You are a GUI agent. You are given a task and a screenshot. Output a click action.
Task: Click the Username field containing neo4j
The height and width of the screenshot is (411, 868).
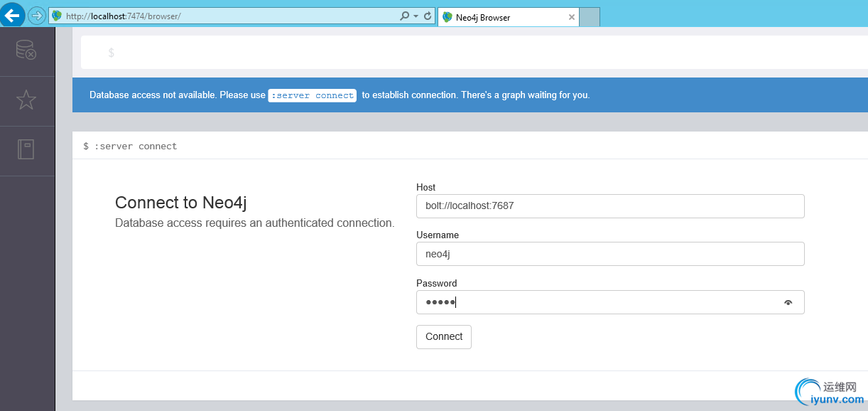click(x=610, y=254)
